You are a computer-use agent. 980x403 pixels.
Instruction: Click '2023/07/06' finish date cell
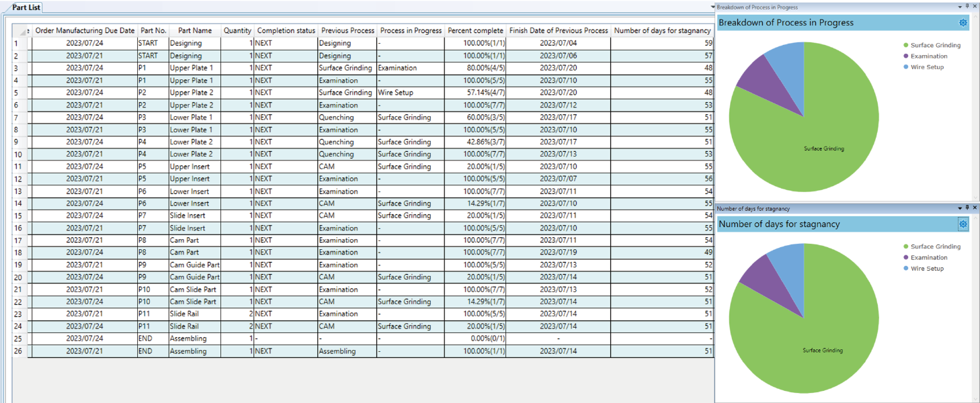pyautogui.click(x=559, y=56)
